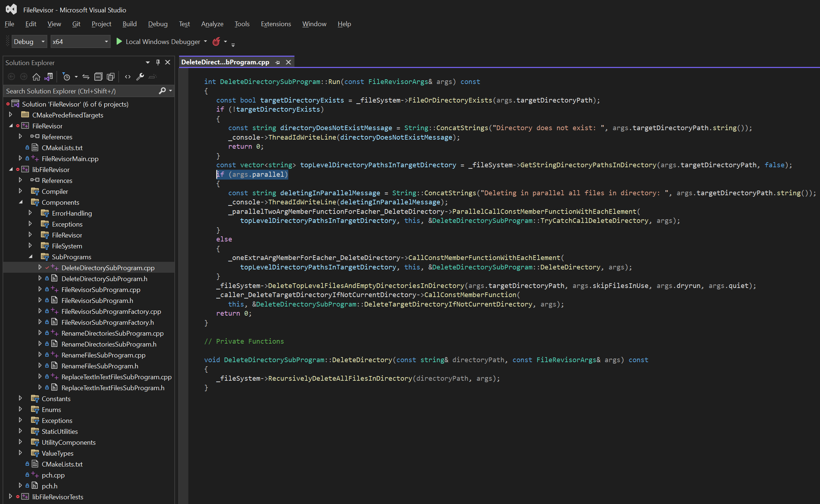Image resolution: width=820 pixels, height=504 pixels.
Task: Open the Debug menu
Action: click(158, 24)
